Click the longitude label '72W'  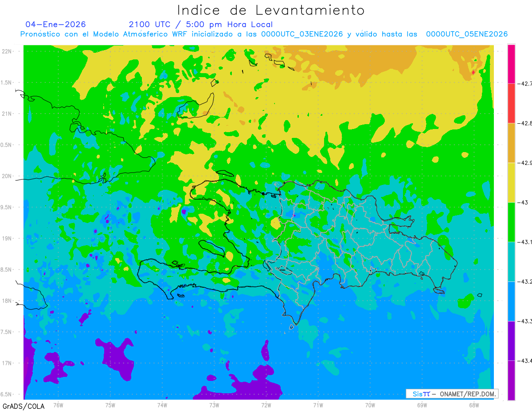(x=266, y=405)
